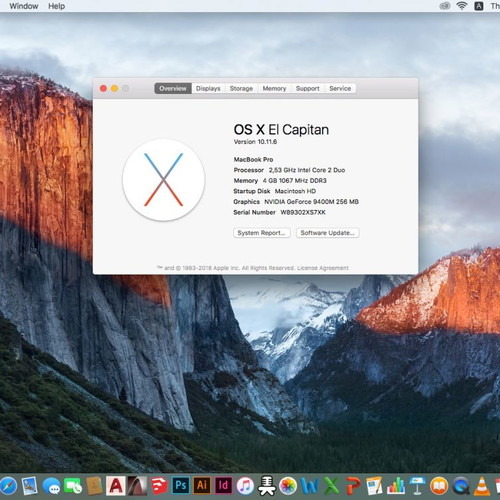500x500 pixels.
Task: Open Microsoft PowerPoint from the dock
Action: pyautogui.click(x=353, y=486)
